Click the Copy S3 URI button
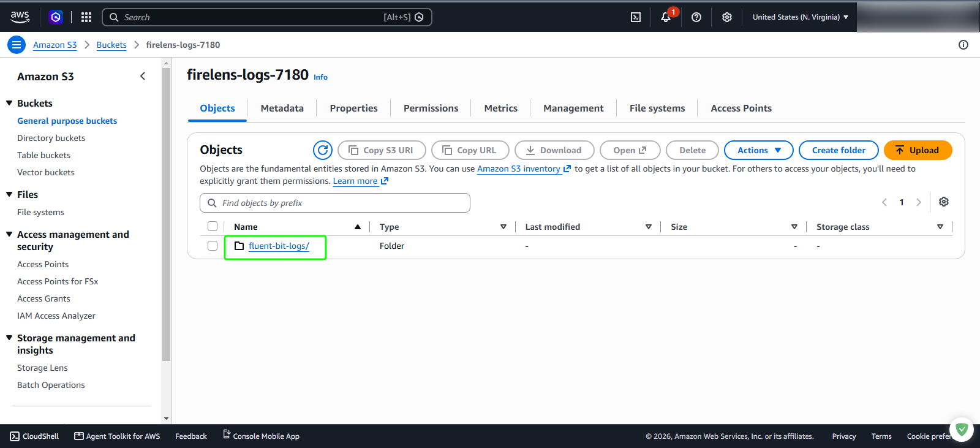The height and width of the screenshot is (448, 980). click(x=382, y=150)
